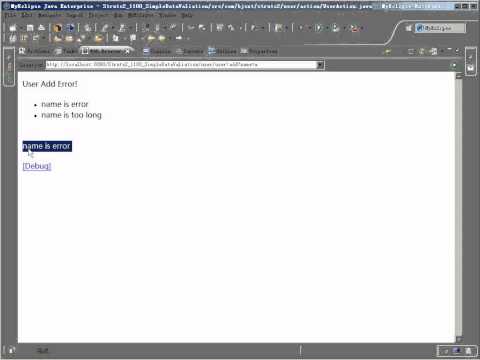Click the orange deploy icon in toolbar
The width and height of the screenshot is (480, 360).
58,28
